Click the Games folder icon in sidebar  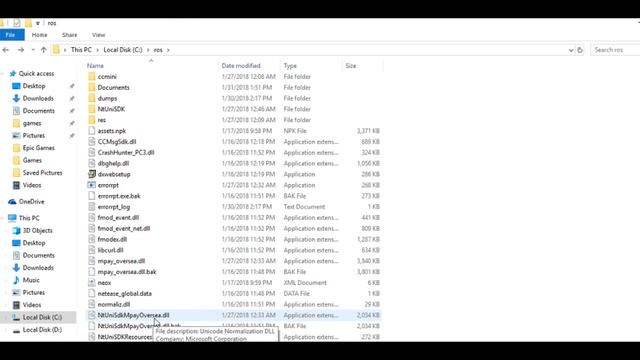pos(16,160)
